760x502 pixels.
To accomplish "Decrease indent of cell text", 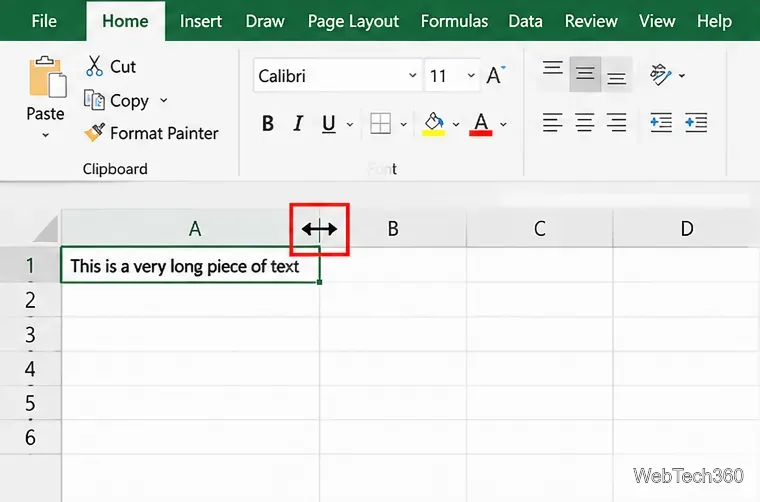I will (x=661, y=122).
